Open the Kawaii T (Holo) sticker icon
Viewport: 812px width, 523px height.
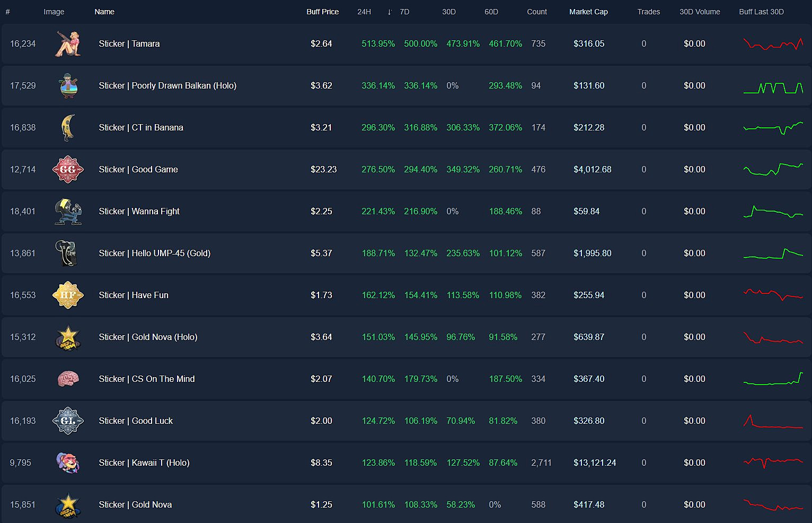[x=68, y=463]
